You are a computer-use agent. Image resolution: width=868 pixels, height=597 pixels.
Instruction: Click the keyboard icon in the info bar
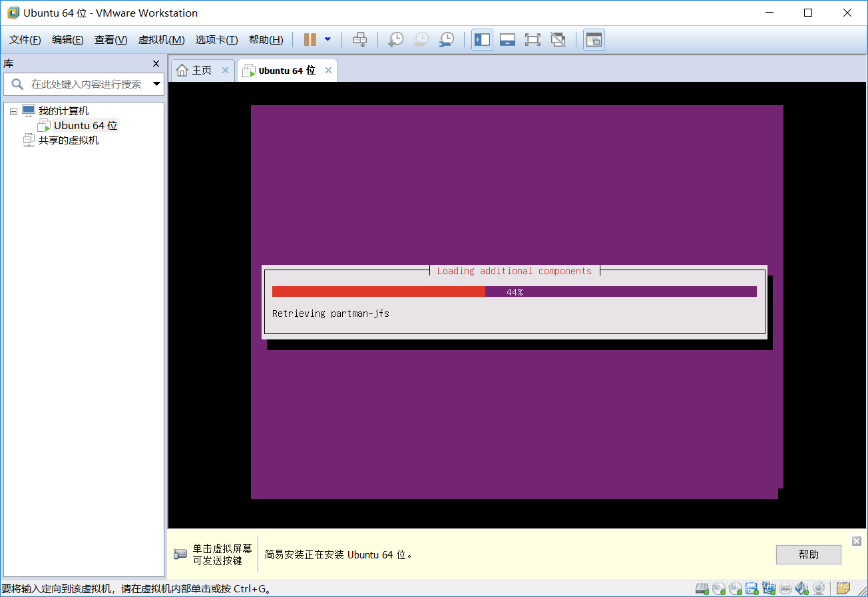click(180, 554)
